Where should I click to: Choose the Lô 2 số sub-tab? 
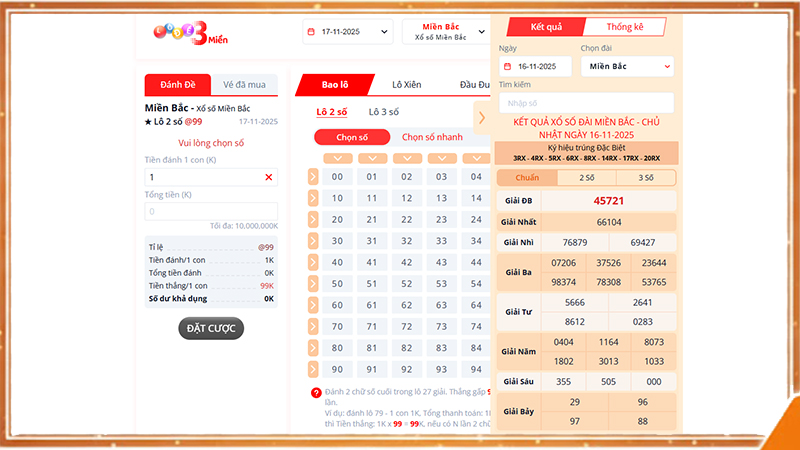pos(332,112)
